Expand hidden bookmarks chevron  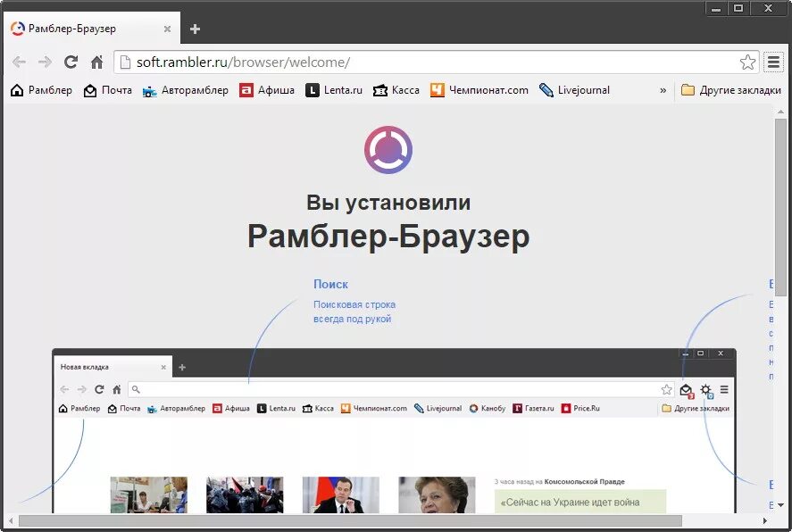tap(663, 90)
